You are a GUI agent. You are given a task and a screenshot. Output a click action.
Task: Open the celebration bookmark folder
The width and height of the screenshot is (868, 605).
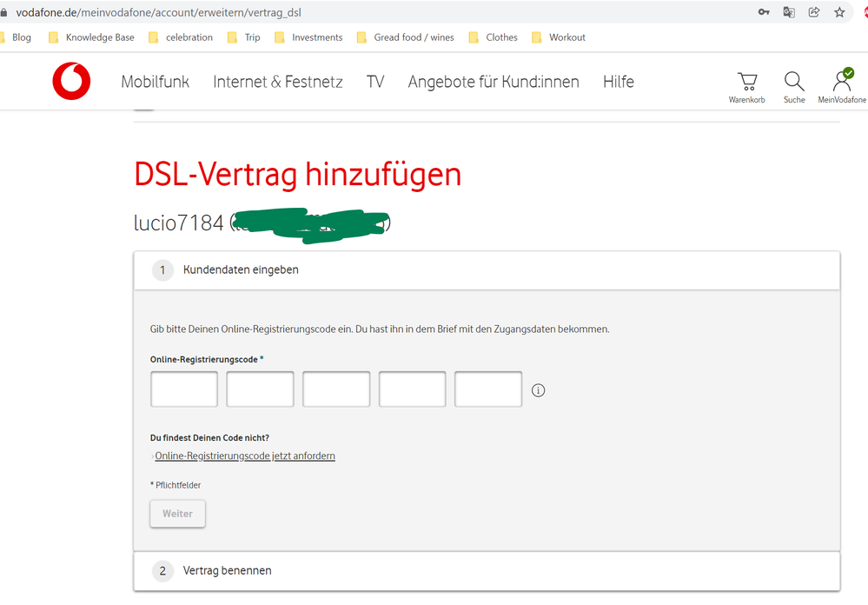click(181, 37)
